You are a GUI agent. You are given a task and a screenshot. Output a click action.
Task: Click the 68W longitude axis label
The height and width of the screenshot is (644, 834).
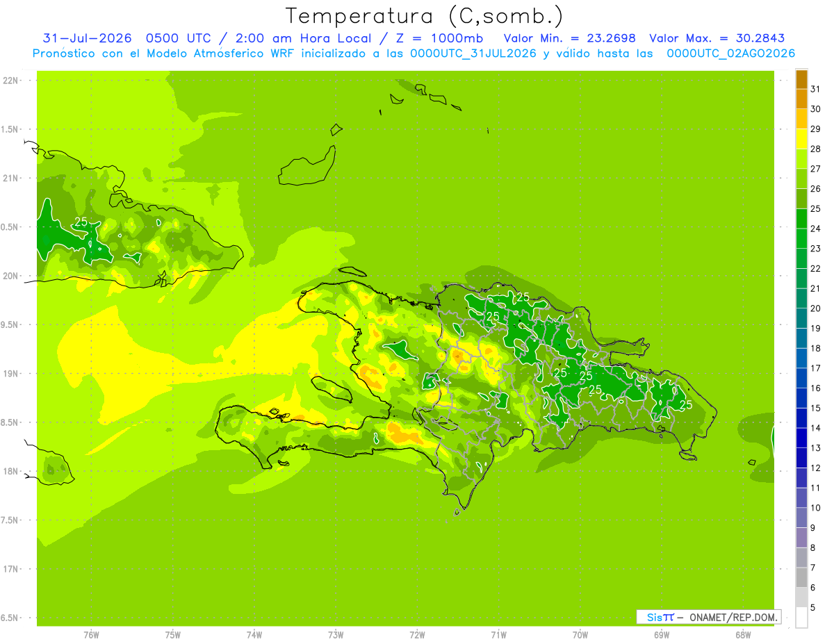pos(743,634)
